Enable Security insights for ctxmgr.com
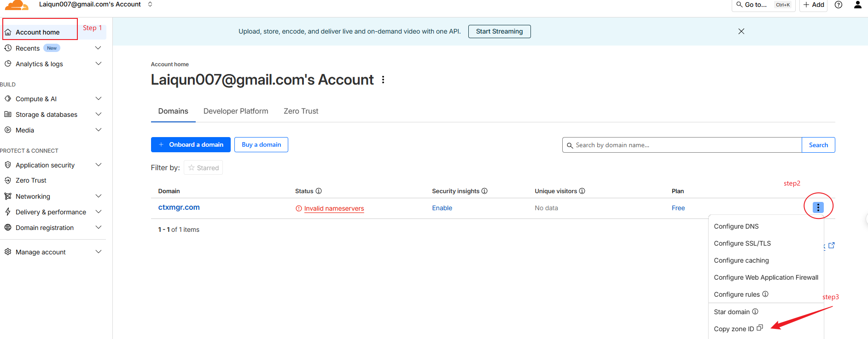Image resolution: width=868 pixels, height=339 pixels. tap(442, 207)
